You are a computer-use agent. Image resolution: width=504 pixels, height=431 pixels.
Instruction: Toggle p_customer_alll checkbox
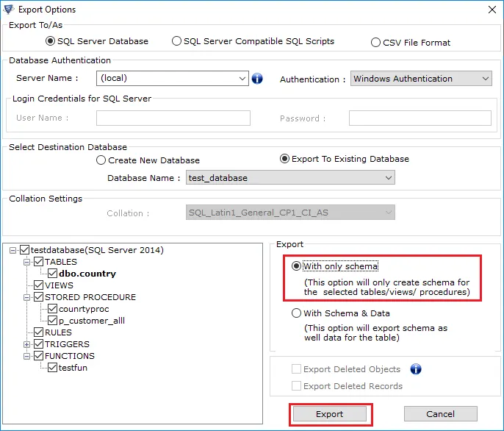click(x=52, y=320)
